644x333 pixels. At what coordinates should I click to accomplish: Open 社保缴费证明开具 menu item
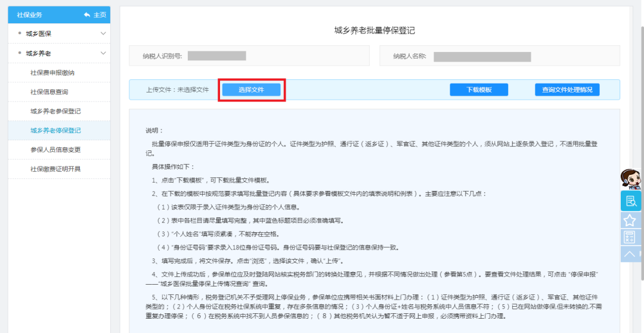55,169
